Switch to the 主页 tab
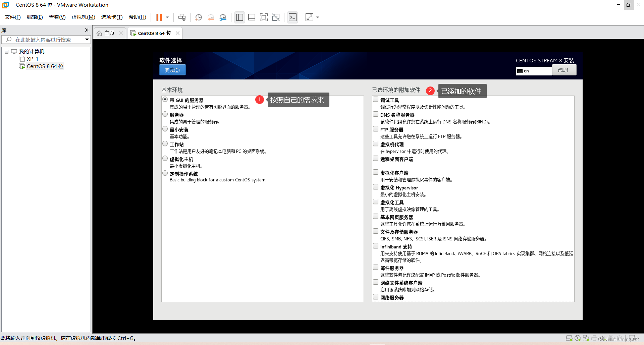644x345 pixels. [x=109, y=33]
